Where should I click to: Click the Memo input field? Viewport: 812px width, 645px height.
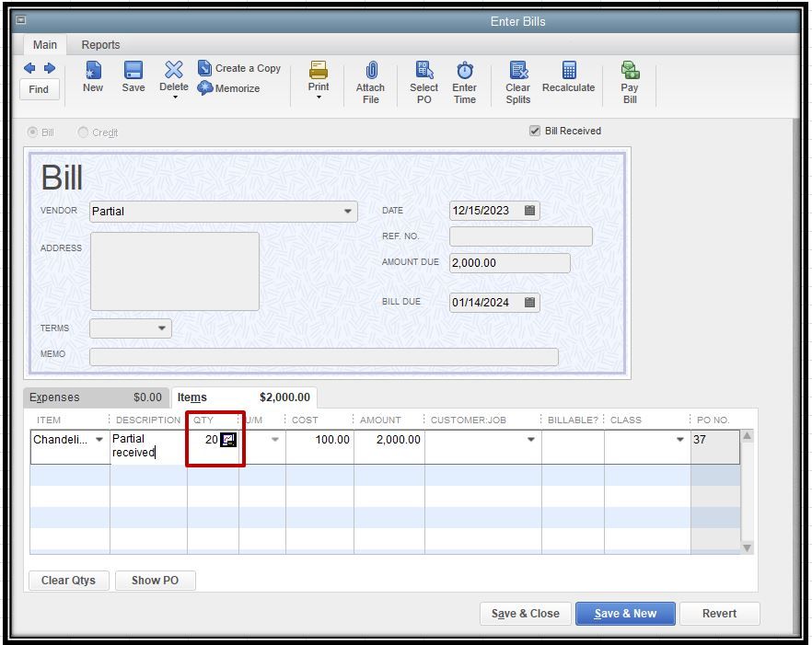(324, 357)
